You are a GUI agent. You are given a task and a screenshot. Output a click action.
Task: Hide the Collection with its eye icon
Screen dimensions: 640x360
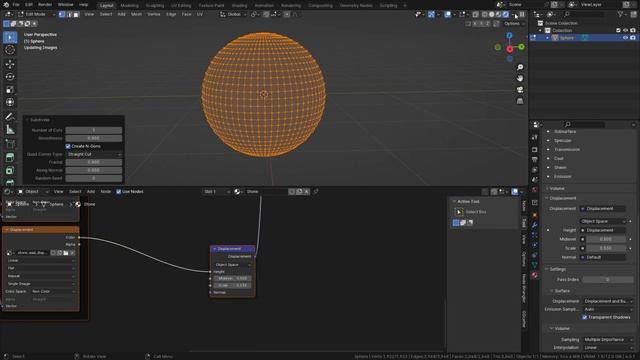tap(625, 31)
